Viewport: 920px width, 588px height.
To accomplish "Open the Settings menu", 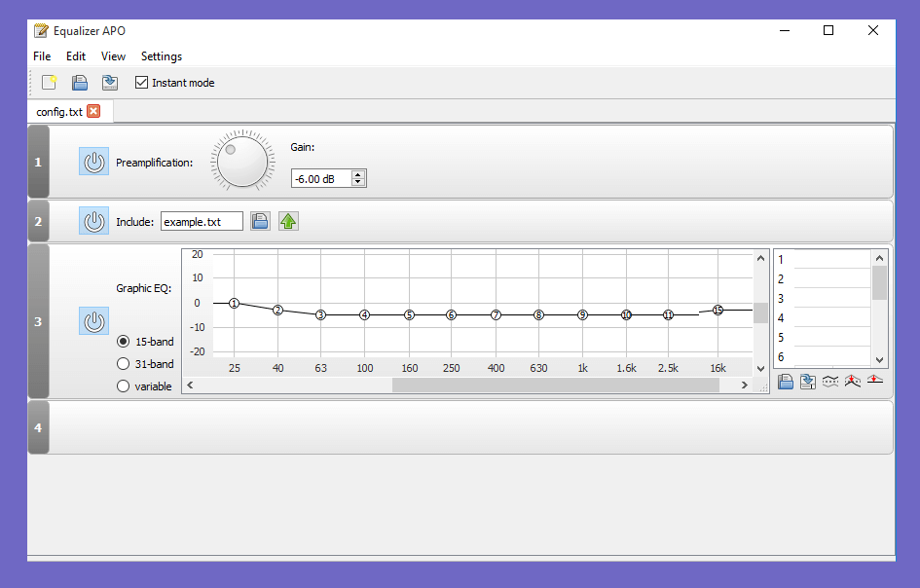I will (x=162, y=56).
